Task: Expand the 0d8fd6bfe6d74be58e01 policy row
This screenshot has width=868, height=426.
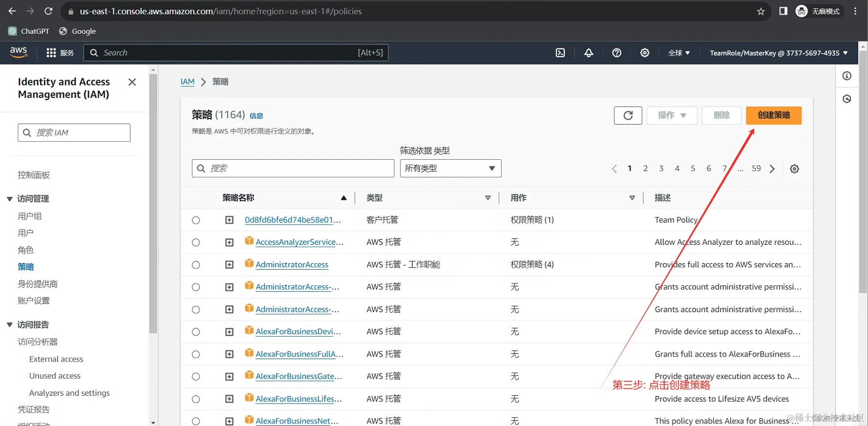Action: (x=229, y=220)
